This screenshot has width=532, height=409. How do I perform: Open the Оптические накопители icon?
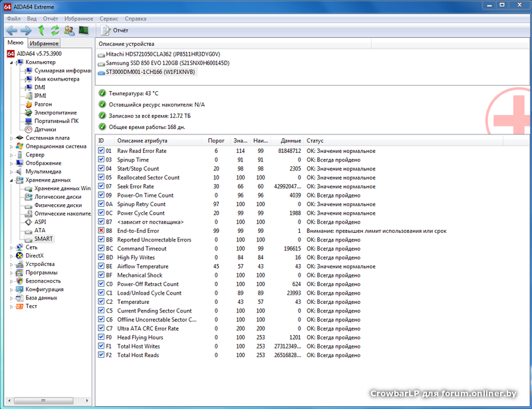click(29, 213)
